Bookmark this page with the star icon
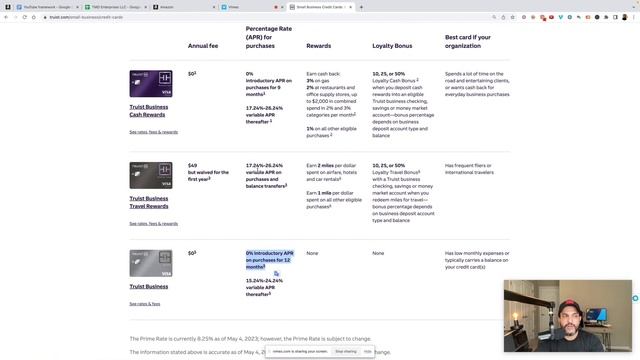Image resolution: width=640 pixels, height=360 pixels. click(513, 17)
